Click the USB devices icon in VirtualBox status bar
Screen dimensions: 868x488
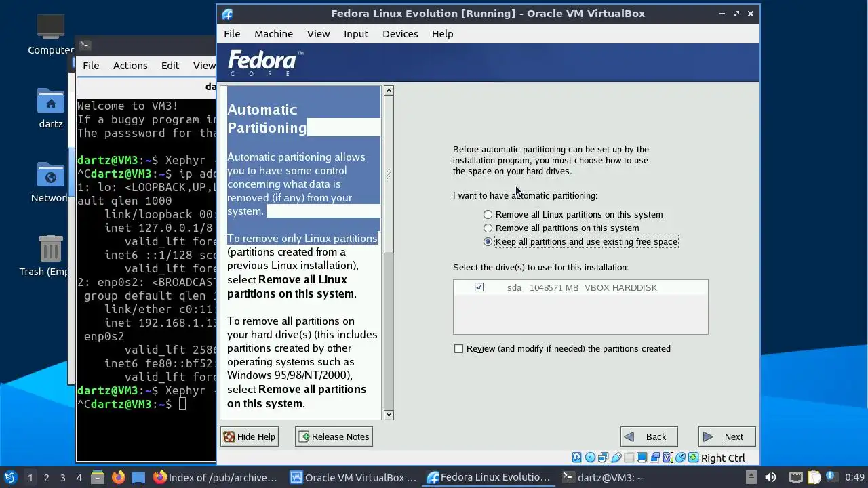(x=616, y=457)
